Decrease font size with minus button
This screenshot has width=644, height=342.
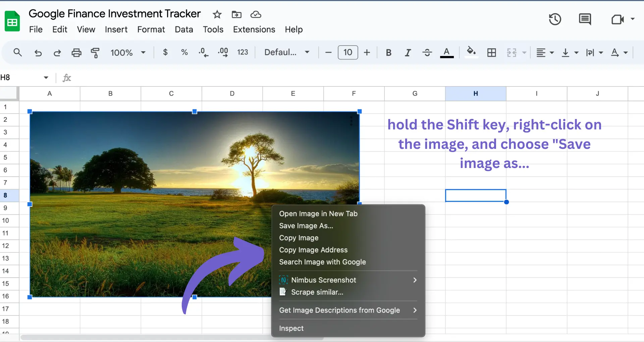click(328, 53)
